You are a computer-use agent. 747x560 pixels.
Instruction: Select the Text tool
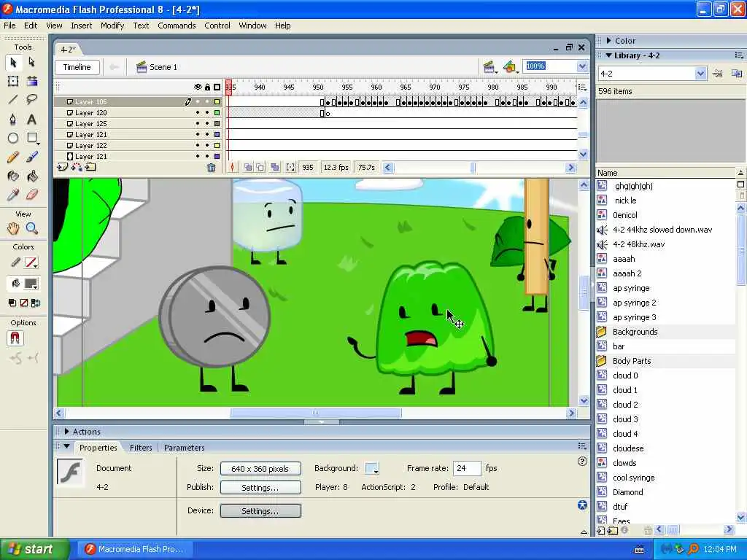coord(32,119)
